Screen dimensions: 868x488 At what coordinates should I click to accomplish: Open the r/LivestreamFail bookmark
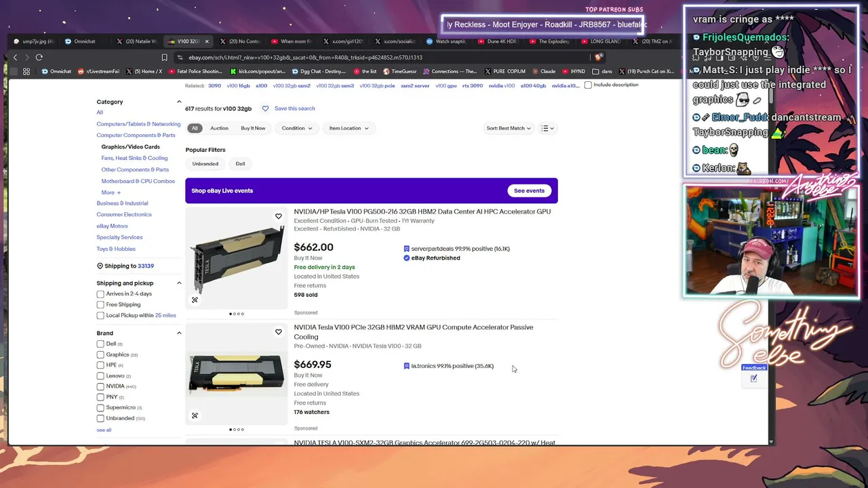pyautogui.click(x=99, y=71)
